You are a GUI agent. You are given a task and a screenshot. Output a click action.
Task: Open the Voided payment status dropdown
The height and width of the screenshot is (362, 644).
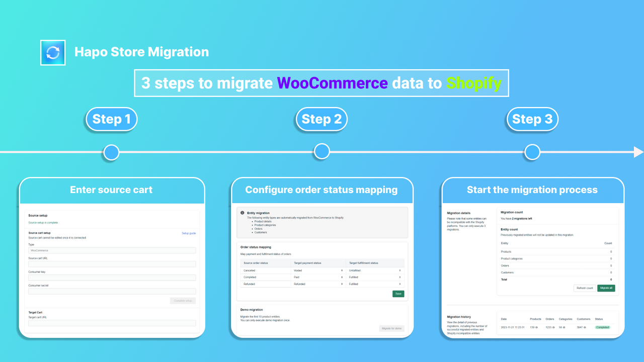tap(318, 270)
